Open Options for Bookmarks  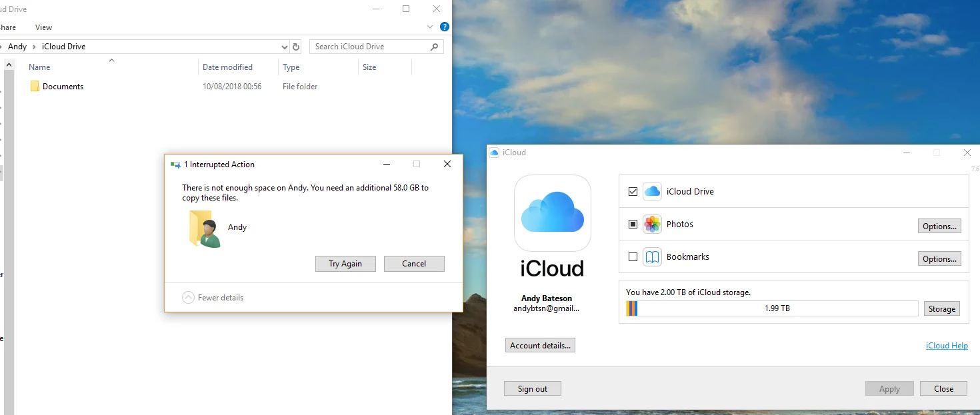coord(939,258)
